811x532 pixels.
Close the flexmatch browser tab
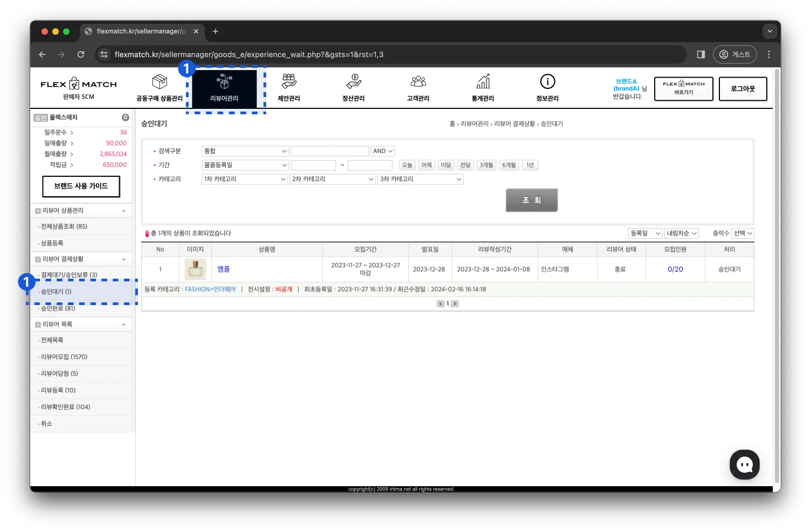(x=196, y=31)
